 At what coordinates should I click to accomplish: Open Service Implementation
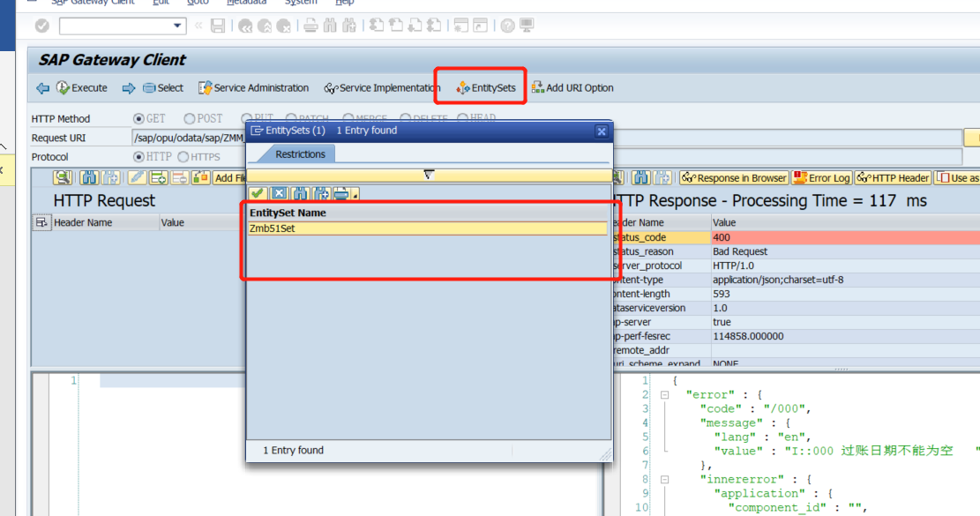382,88
